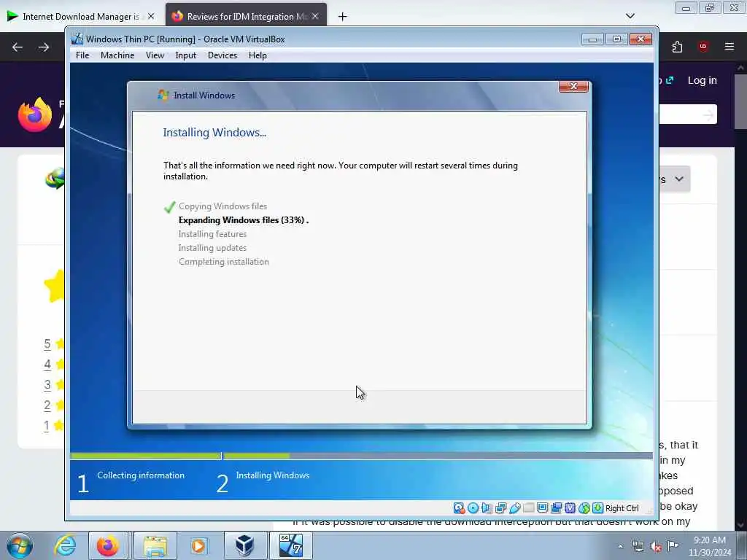This screenshot has width=747, height=560.
Task: Open the VirtualBox Machine menu
Action: tap(117, 55)
